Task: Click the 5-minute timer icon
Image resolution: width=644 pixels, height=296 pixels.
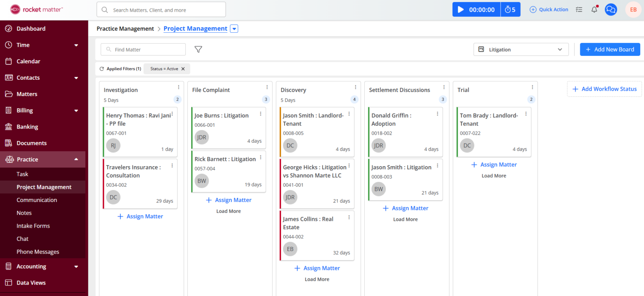Action: [x=510, y=9]
